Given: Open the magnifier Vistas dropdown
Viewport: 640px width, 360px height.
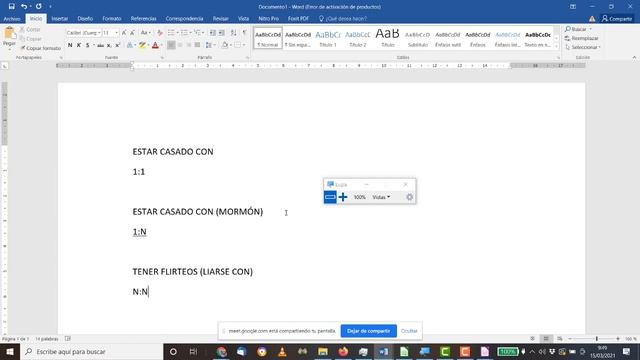Looking at the screenshot, I should [x=381, y=197].
